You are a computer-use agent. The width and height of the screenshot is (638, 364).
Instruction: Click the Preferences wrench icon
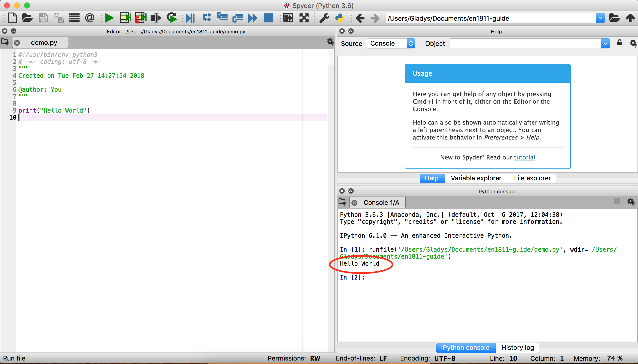324,18
